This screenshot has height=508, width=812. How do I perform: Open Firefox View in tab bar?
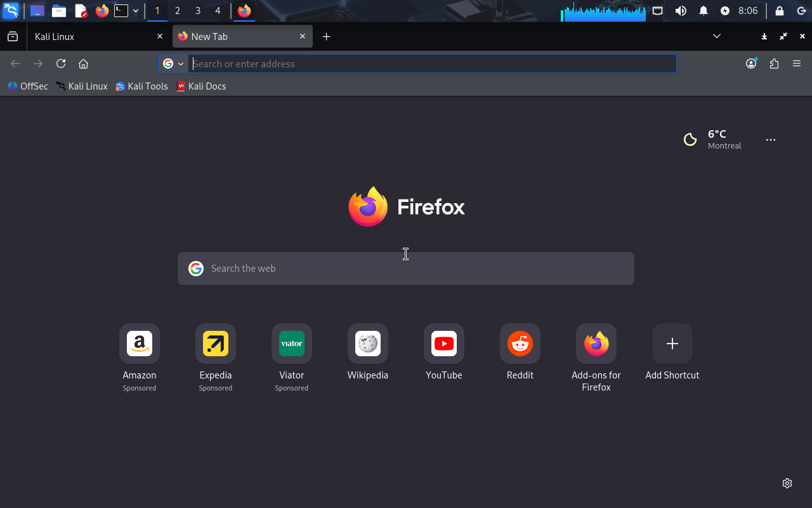[13, 37]
